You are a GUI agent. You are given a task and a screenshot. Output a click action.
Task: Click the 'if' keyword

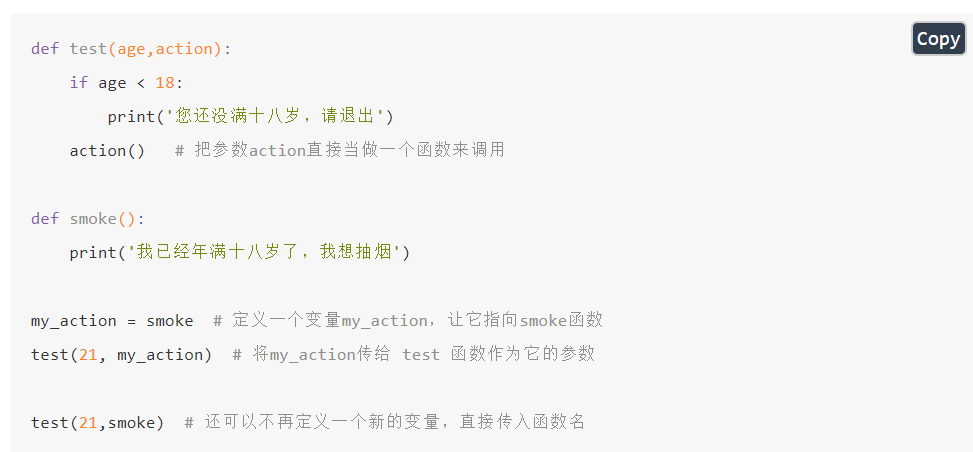(x=79, y=83)
